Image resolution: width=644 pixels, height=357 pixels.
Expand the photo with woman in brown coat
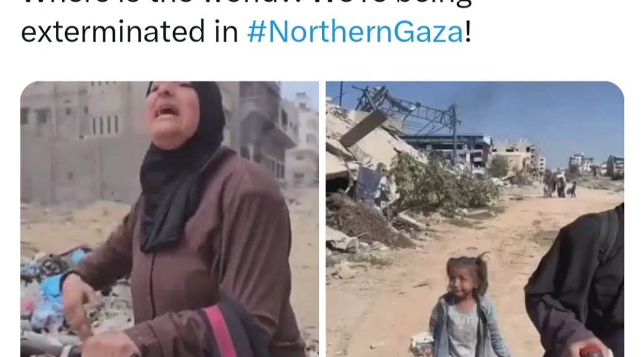(x=169, y=219)
